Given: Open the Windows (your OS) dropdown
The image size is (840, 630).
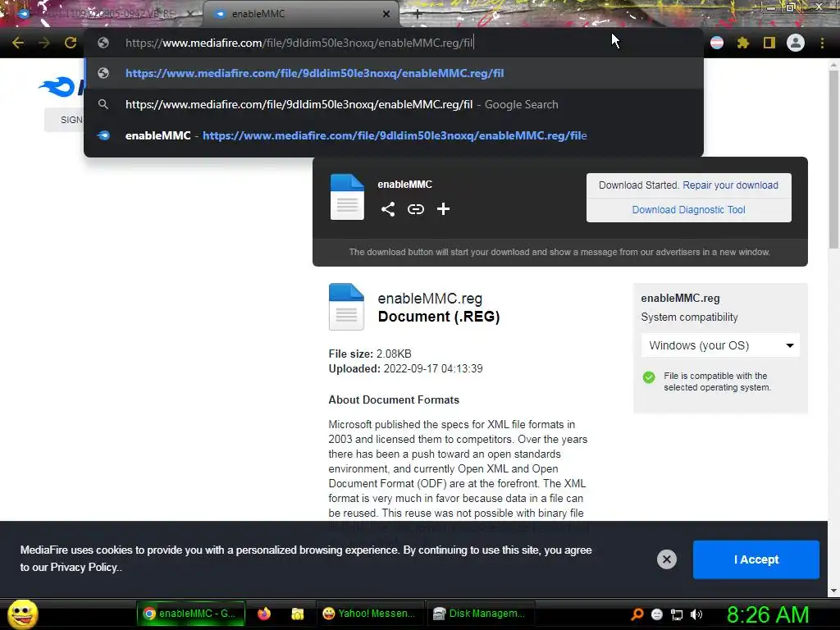Looking at the screenshot, I should [720, 345].
